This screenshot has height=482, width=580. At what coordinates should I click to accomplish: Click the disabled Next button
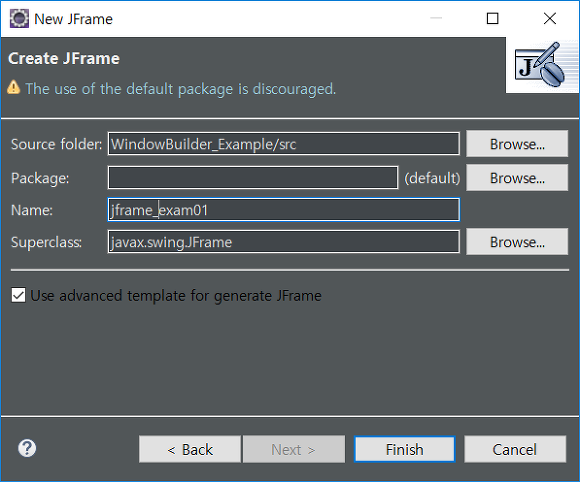294,449
